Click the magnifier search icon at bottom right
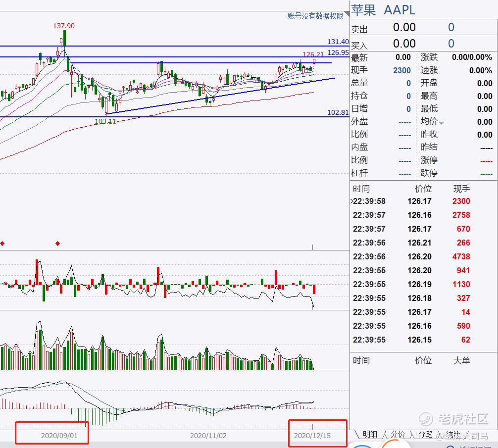Image resolution: width=498 pixels, height=448 pixels. [450, 445]
